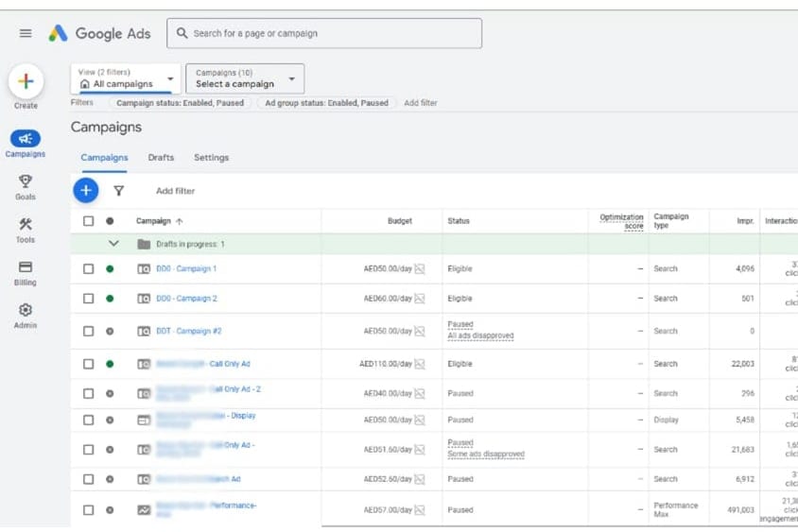Click the budget icon next to AED60.00/day

(x=420, y=299)
